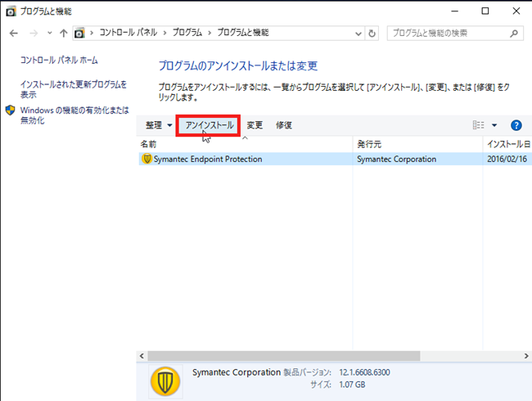Click the right arrow of horizontal scrollbar

526,356
